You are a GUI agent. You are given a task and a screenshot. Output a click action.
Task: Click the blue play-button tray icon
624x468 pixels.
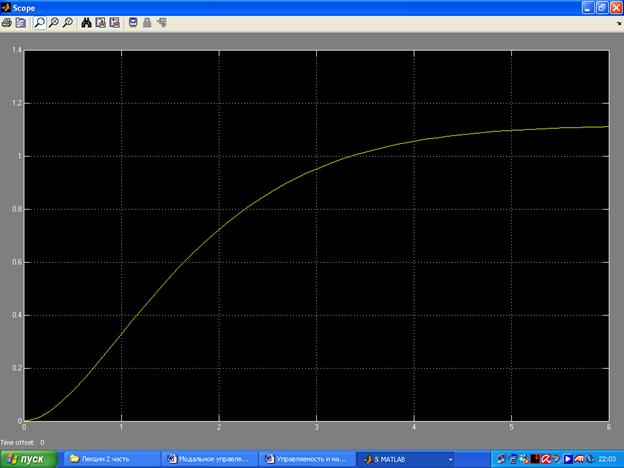coord(568,459)
